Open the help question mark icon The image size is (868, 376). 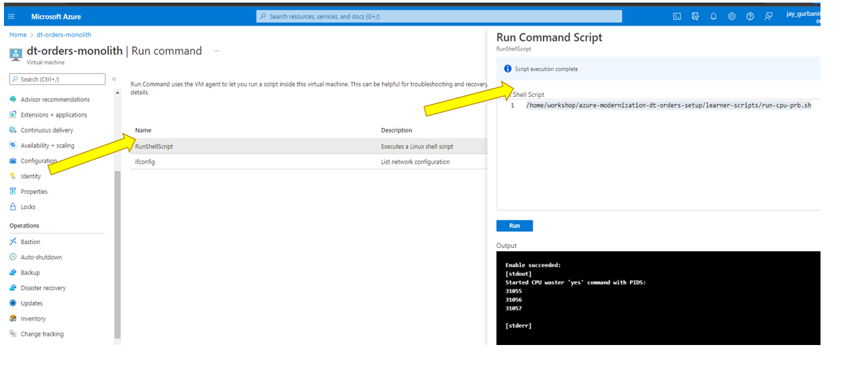tap(750, 16)
